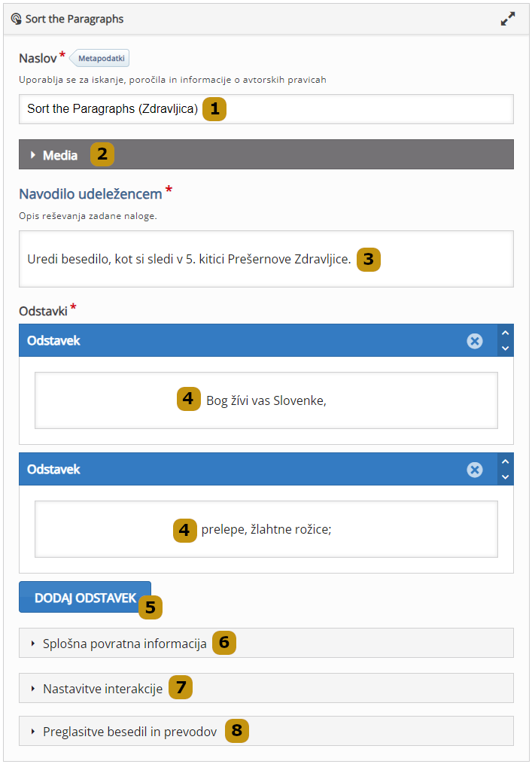The height and width of the screenshot is (764, 532).
Task: Collapse the second Odstavek header bar
Action: [x=226, y=470]
